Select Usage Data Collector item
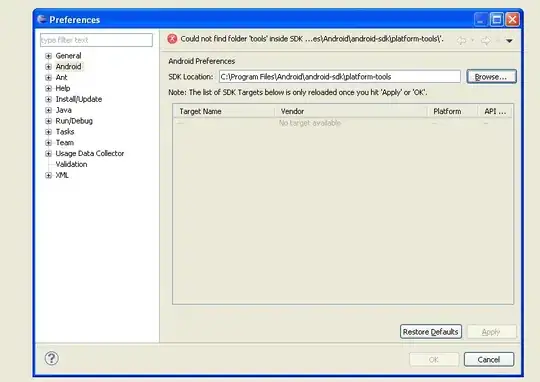The width and height of the screenshot is (540, 382). click(x=90, y=154)
